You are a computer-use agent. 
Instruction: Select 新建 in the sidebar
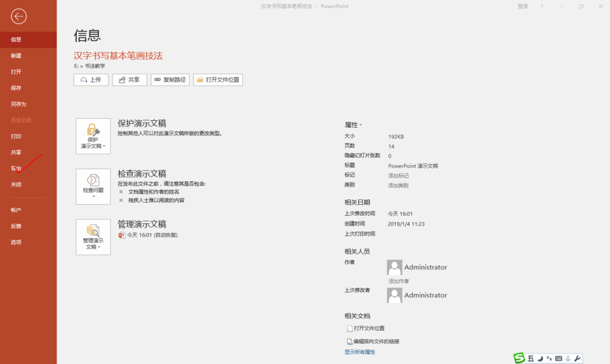coord(28,55)
